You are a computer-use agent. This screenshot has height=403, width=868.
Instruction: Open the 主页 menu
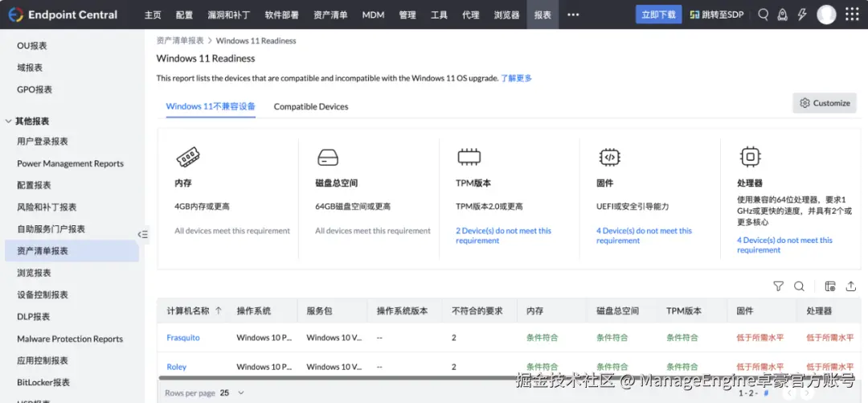(153, 15)
